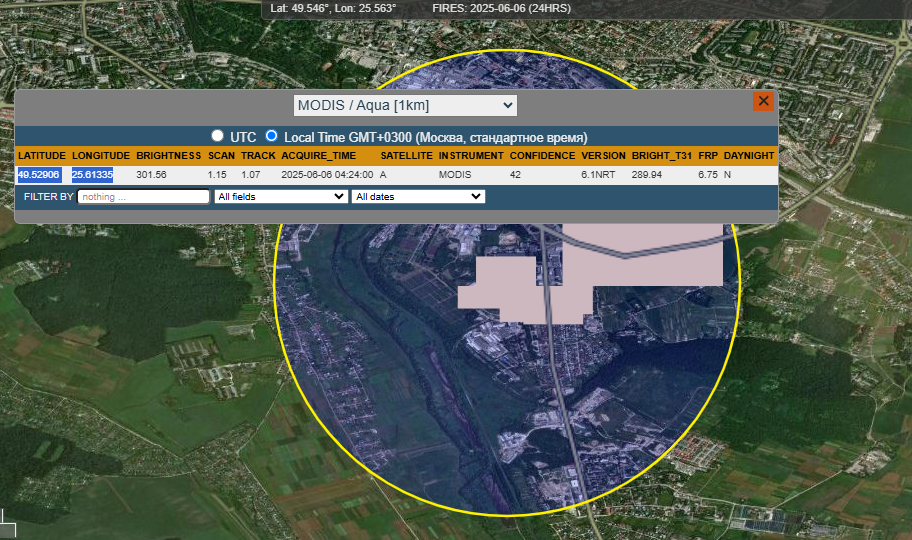Click longitude value 25.61335
This screenshot has width=912, height=540.
92,175
